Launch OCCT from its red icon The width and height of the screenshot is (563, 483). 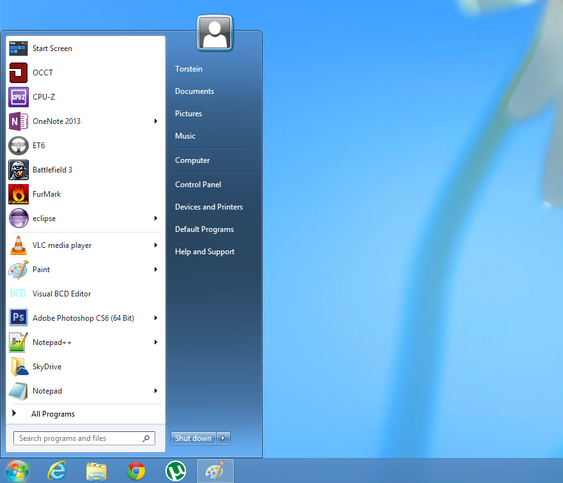click(x=18, y=73)
